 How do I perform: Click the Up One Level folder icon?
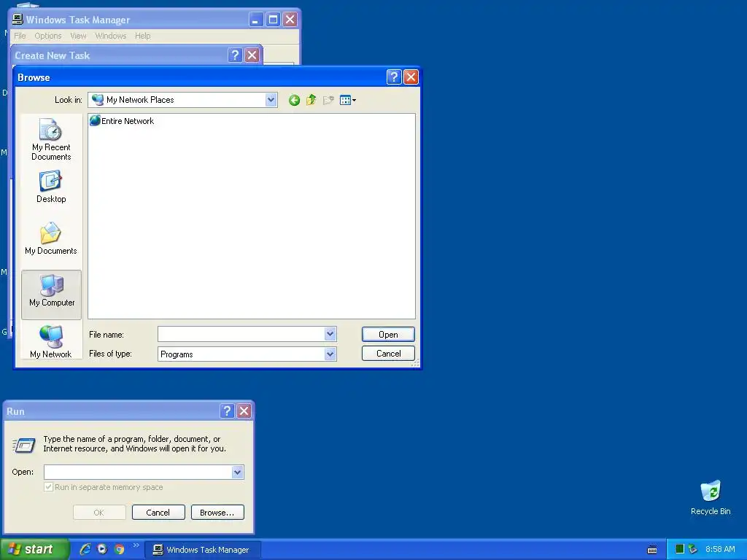point(311,100)
